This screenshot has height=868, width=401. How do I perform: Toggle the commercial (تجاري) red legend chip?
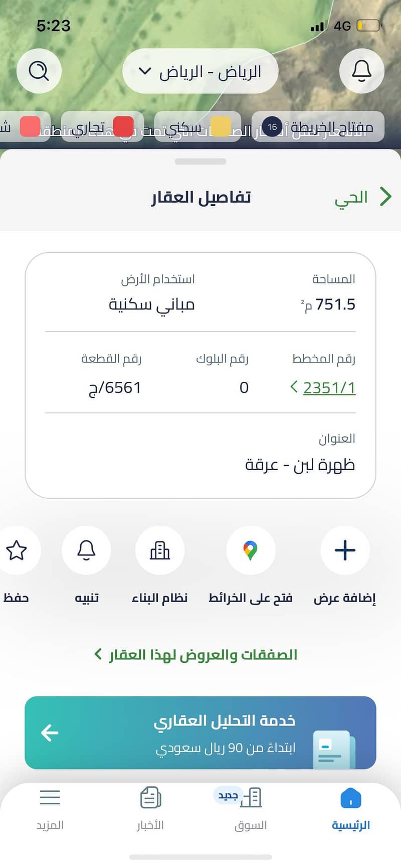coord(102,127)
